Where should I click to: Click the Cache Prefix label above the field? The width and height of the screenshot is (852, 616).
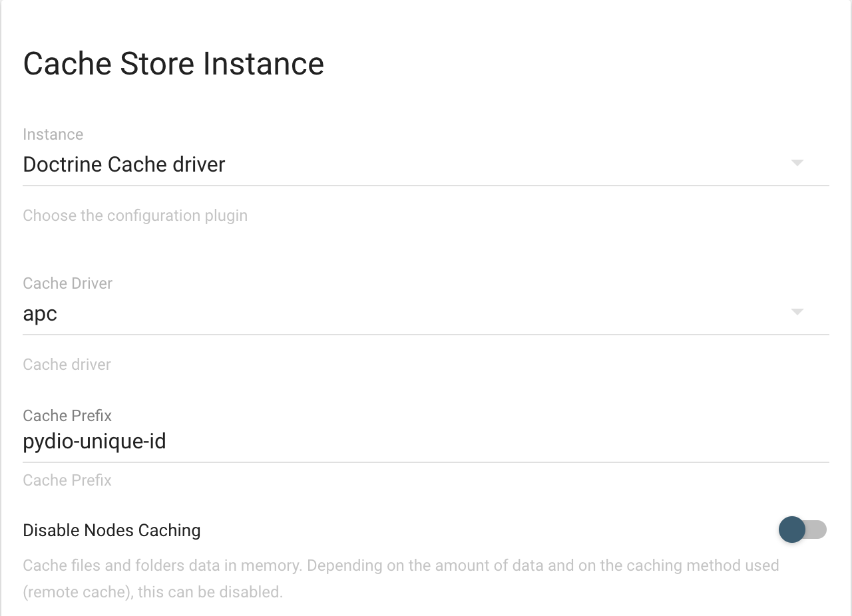tap(67, 416)
